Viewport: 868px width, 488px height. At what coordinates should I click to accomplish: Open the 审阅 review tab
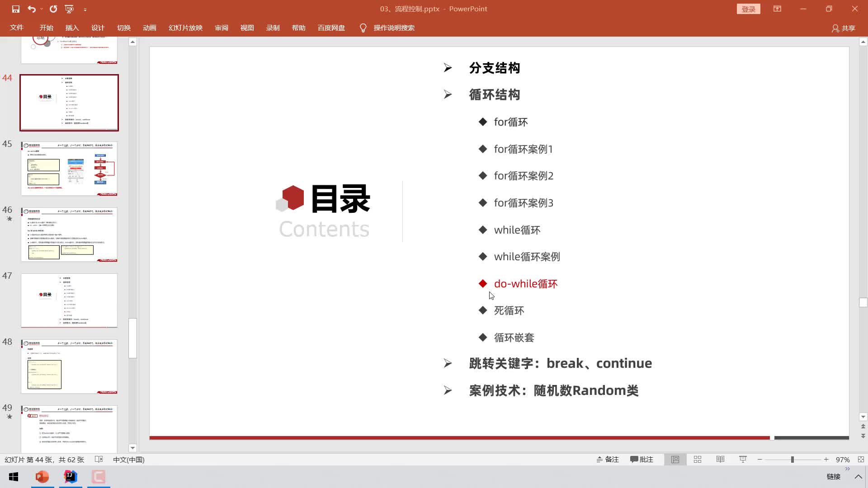click(222, 28)
